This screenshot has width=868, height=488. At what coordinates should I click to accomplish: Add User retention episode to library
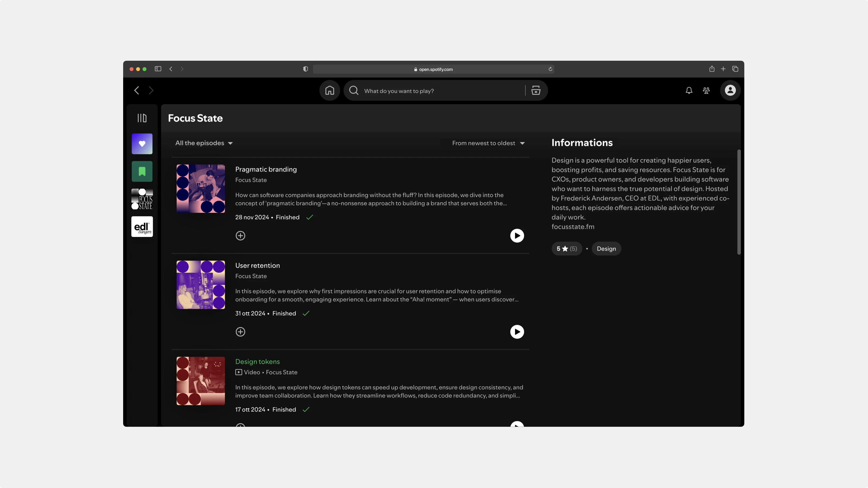[x=240, y=332]
